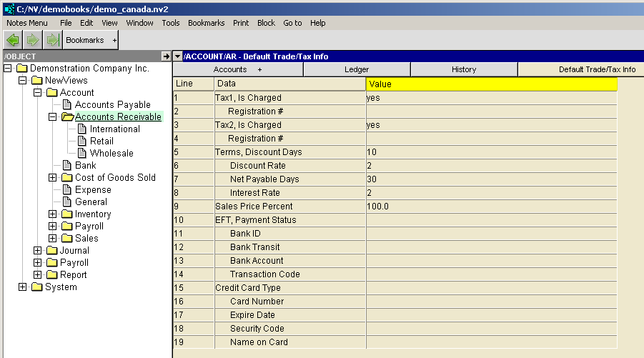The height and width of the screenshot is (358, 644).
Task: Open the Tools menu
Action: coord(170,23)
